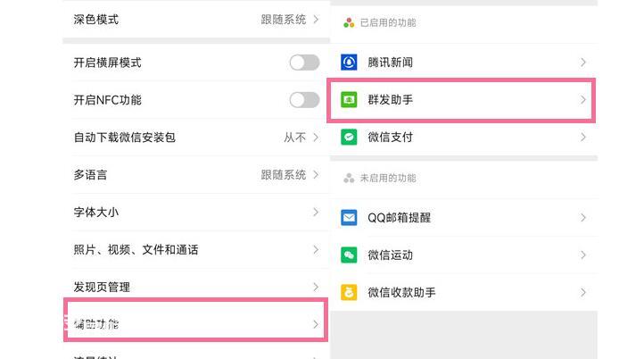Open 照片、视频、文件和通话 settings

pyautogui.click(x=196, y=250)
